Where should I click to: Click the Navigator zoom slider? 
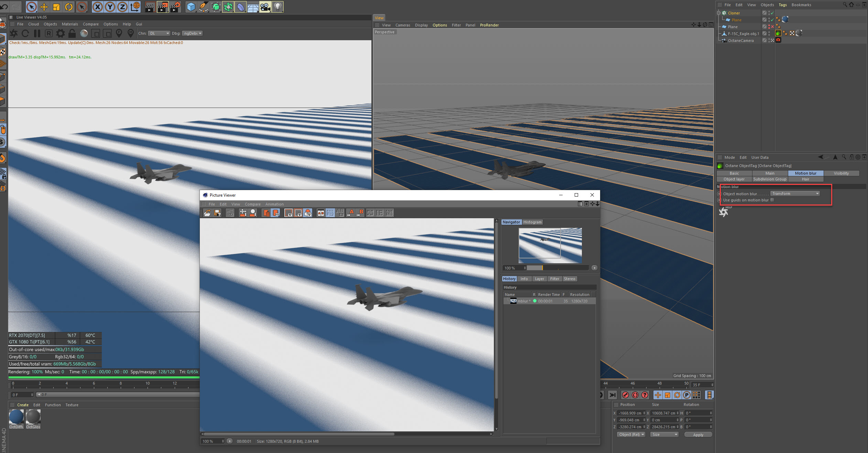[x=557, y=268]
